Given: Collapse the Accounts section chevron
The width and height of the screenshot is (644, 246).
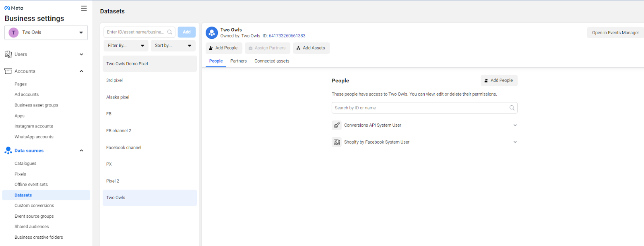Looking at the screenshot, I should pos(81,71).
